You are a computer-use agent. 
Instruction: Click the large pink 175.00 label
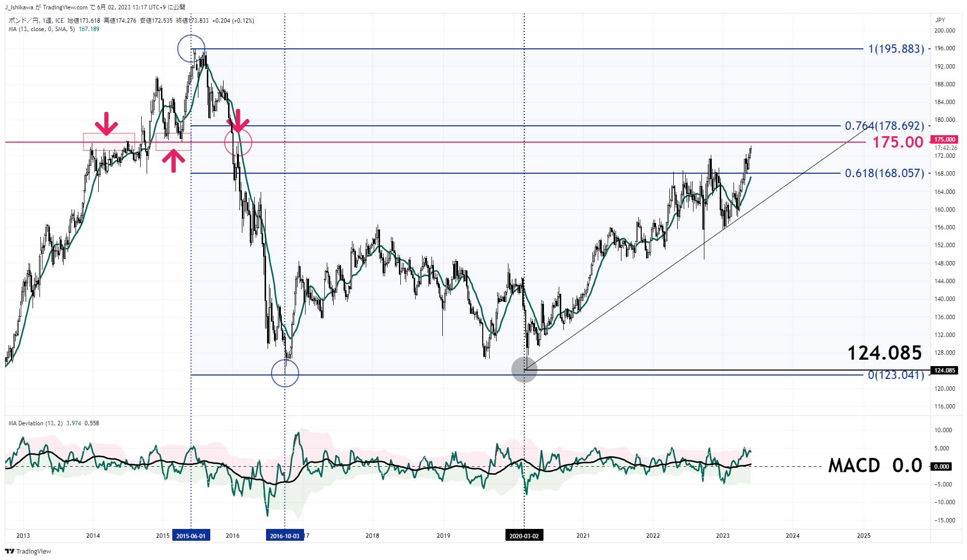click(x=898, y=142)
